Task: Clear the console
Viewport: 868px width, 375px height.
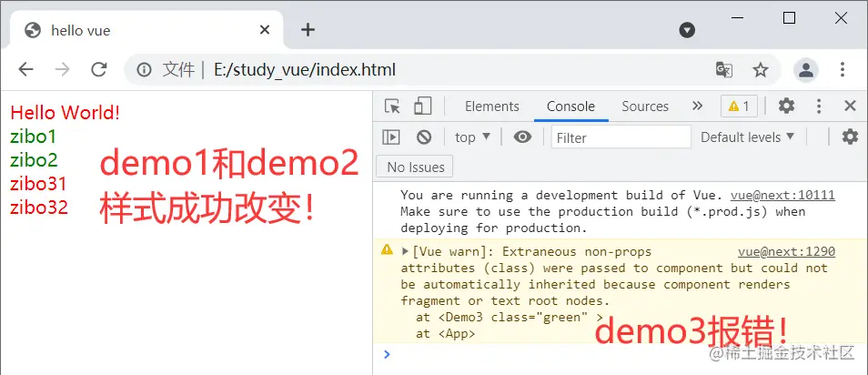Action: click(x=424, y=137)
